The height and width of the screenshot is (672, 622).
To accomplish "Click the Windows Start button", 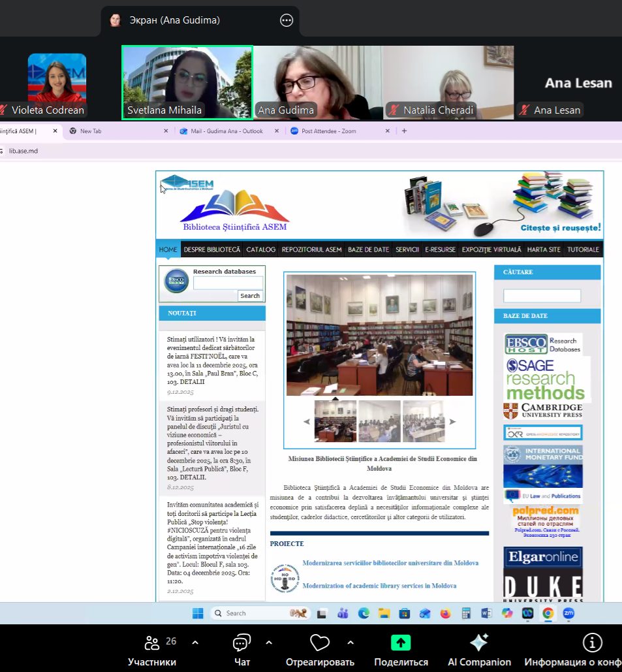I will tap(198, 613).
